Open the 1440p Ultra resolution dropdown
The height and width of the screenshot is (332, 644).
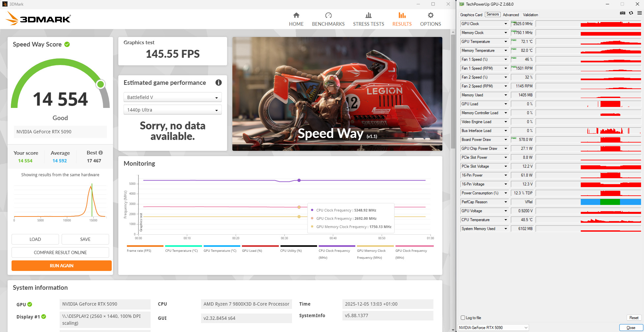(x=172, y=110)
